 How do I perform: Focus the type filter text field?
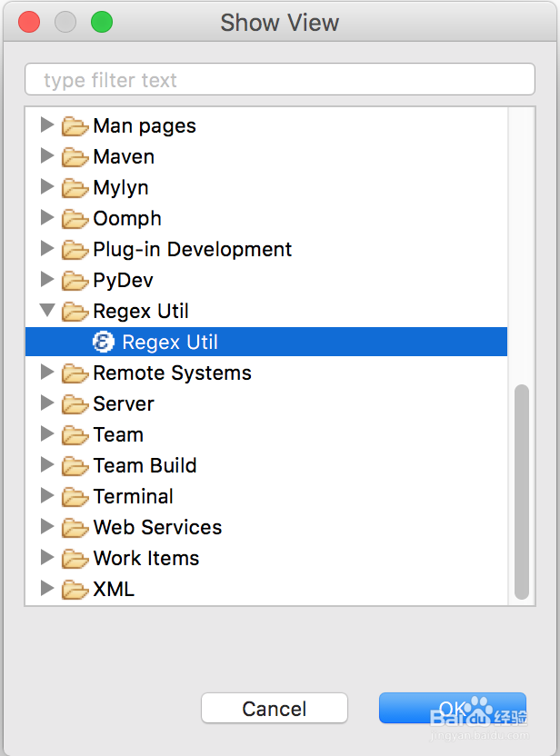tap(280, 80)
